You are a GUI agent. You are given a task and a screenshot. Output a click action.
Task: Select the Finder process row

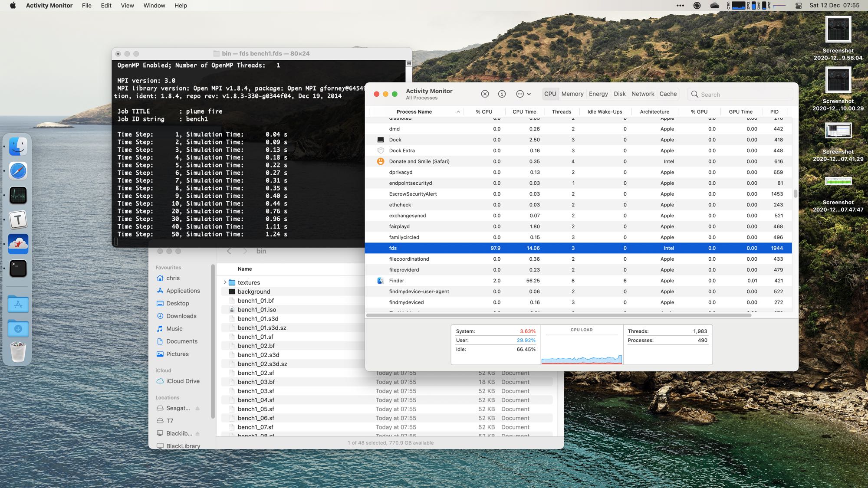click(578, 281)
